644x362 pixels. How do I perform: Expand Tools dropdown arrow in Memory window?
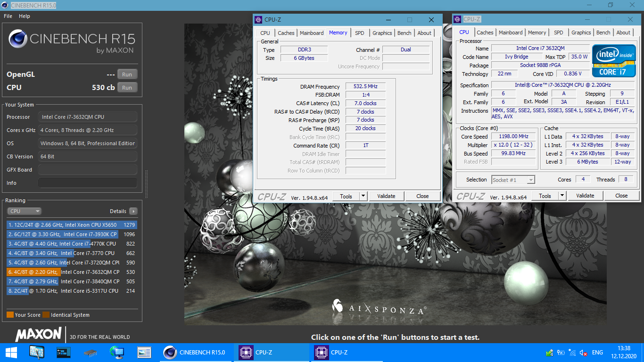click(363, 196)
